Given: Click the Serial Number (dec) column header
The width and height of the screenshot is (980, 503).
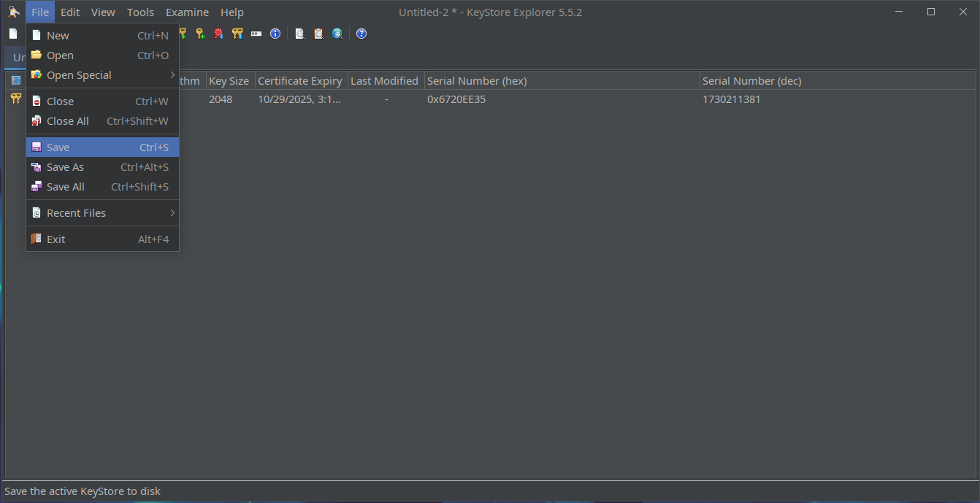Looking at the screenshot, I should click(751, 81).
